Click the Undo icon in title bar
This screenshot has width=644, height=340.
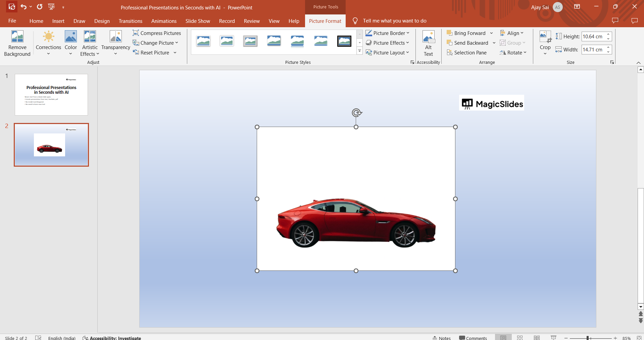[x=23, y=7]
